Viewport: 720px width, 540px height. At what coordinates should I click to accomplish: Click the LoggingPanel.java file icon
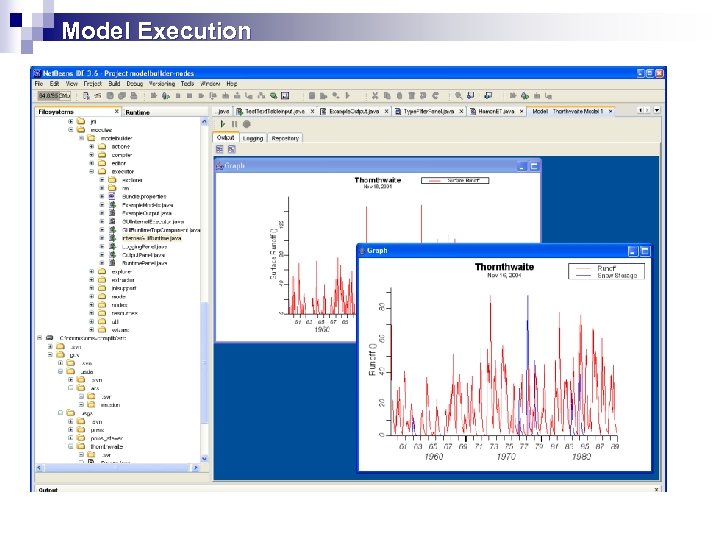[112, 247]
